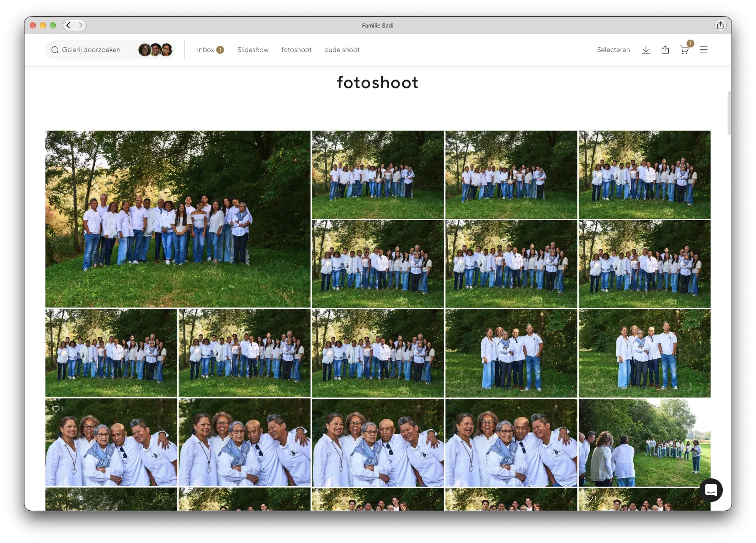756x543 pixels.
Task: Open the shopping cart
Action: [685, 49]
